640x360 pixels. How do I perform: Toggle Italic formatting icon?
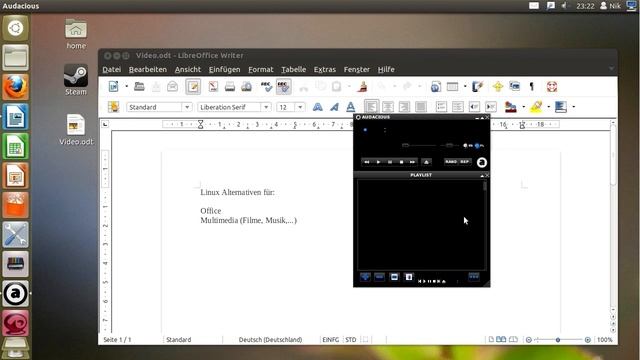(334, 107)
